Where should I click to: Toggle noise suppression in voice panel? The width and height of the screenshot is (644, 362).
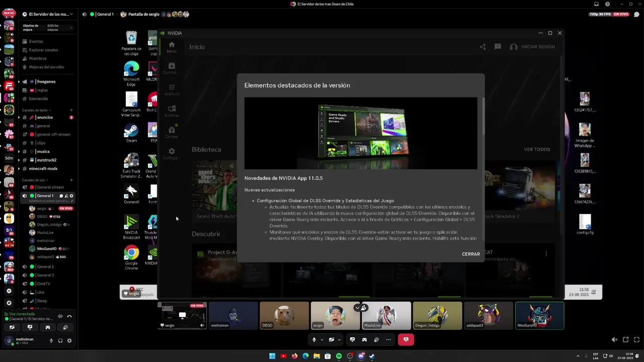60,316
